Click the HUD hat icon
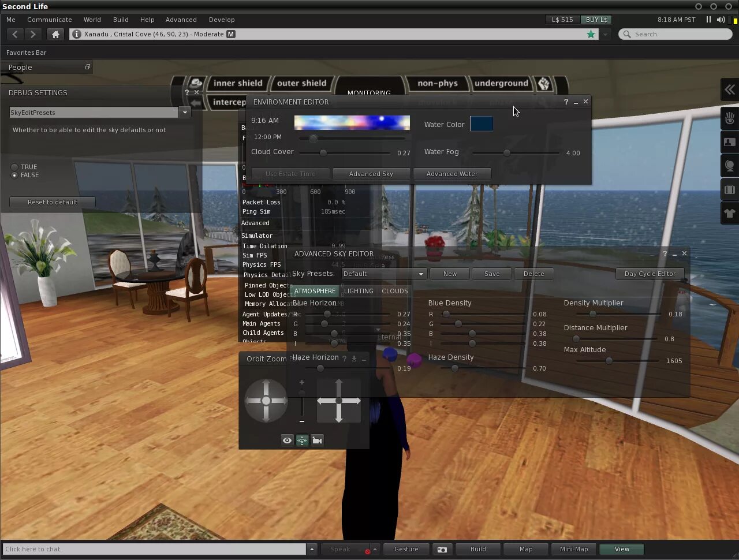Viewport: 739px width, 560px height. click(x=196, y=84)
